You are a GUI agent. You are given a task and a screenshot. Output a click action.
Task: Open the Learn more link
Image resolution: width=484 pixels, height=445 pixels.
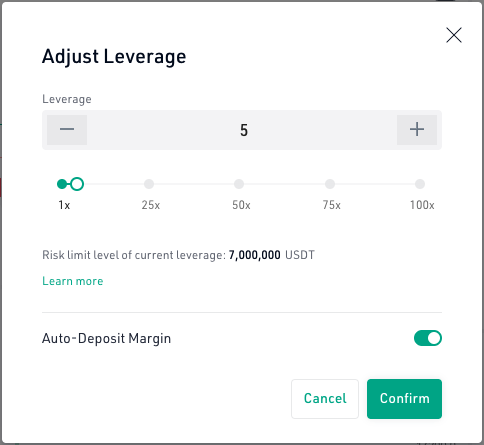coord(73,281)
